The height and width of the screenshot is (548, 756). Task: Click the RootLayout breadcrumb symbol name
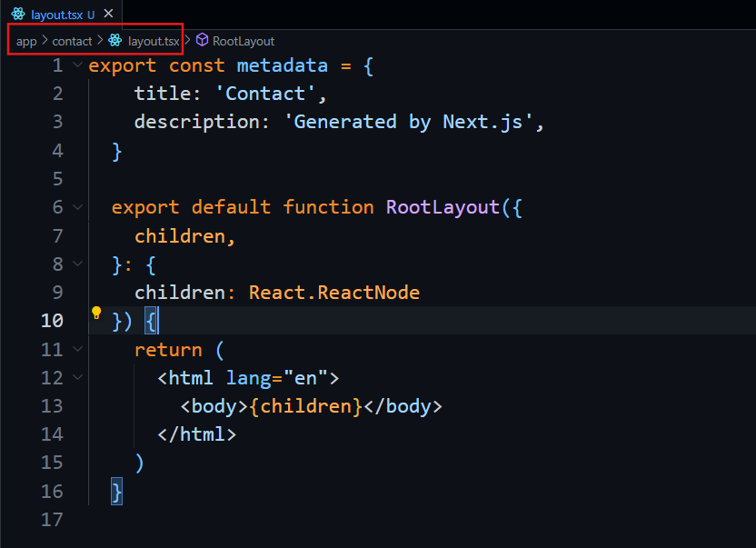[x=244, y=41]
